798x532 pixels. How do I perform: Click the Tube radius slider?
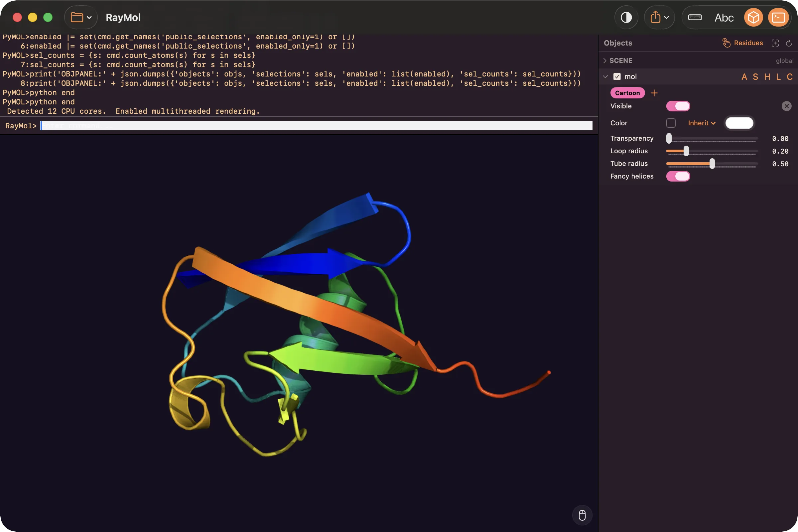[x=712, y=164]
